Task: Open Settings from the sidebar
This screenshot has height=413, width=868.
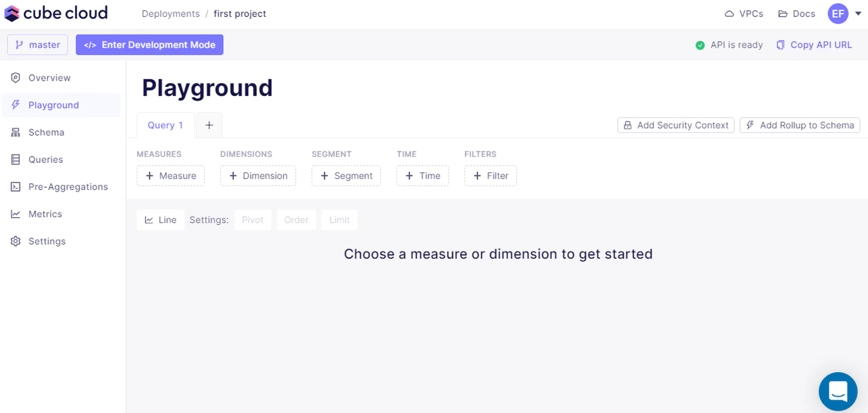Action: click(61, 241)
